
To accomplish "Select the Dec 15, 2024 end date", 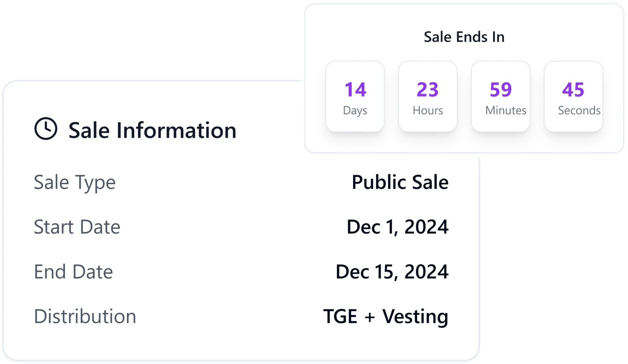I will coord(391,272).
